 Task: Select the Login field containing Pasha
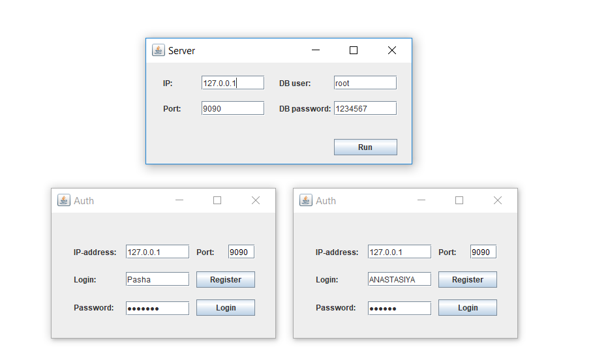157,279
